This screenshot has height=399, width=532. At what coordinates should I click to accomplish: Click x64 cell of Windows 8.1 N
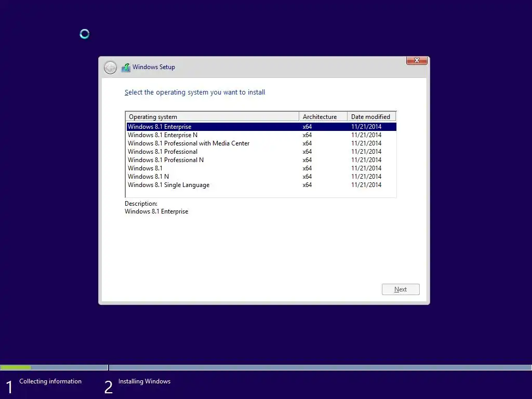click(x=307, y=177)
